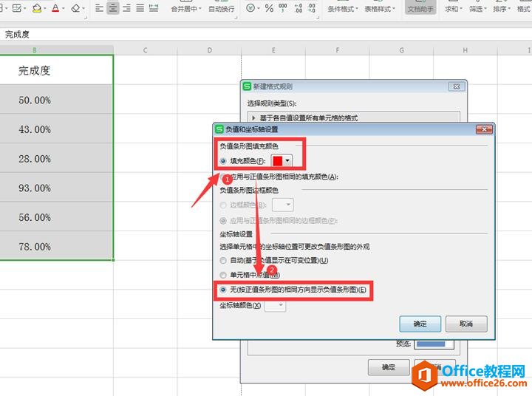The image size is (532, 396).
Task: Select column C header
Action: click(x=146, y=50)
